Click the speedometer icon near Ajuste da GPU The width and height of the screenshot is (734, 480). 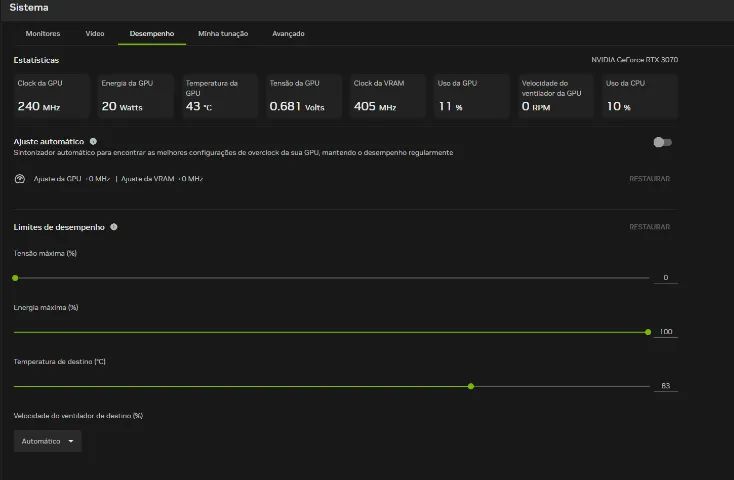tap(20, 179)
